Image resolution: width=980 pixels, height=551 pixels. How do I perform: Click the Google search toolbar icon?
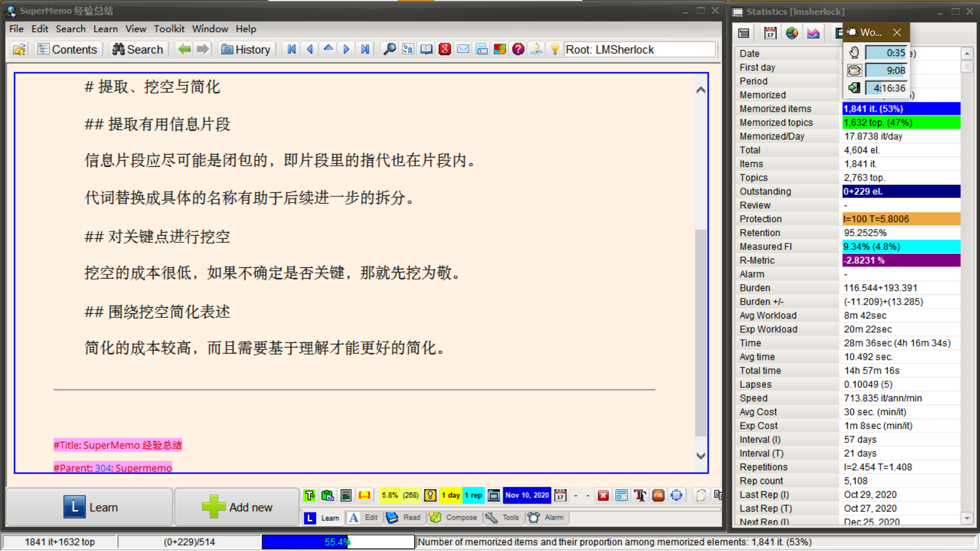(x=445, y=49)
